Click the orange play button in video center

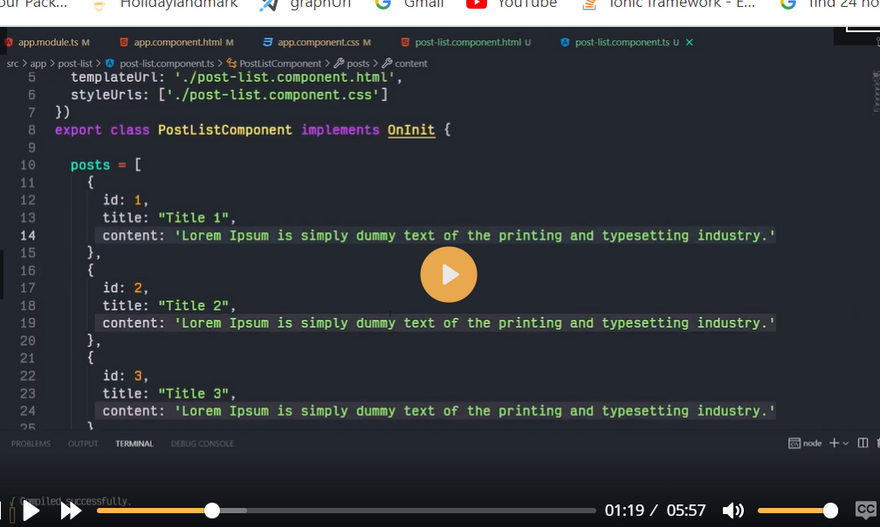(449, 273)
